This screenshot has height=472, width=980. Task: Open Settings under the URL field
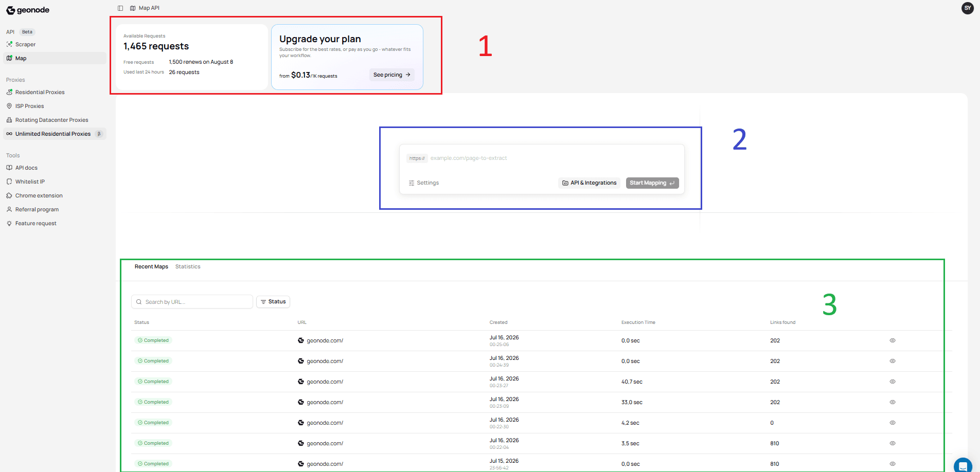[423, 183]
